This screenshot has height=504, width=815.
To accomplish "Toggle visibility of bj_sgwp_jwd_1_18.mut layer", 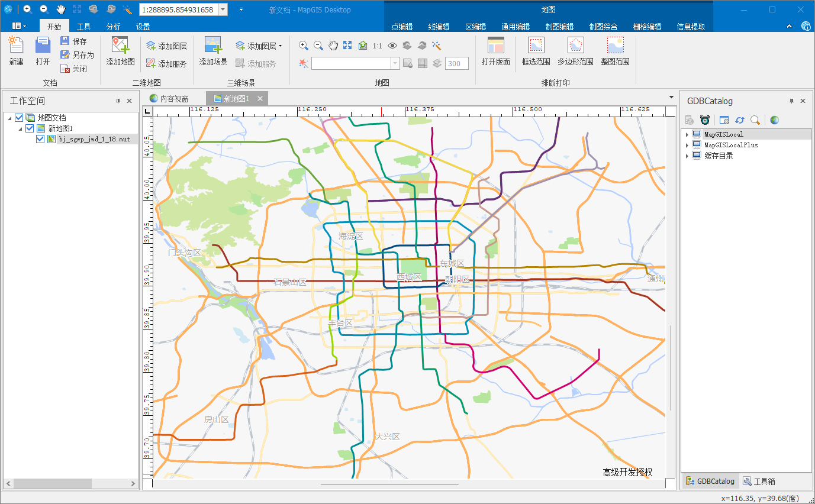I will pyautogui.click(x=40, y=139).
